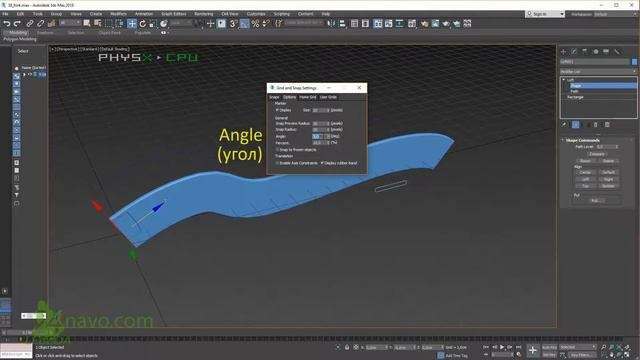Click Pin Stack icon below modifier stack
Viewport: 640px width, 360px height.
click(564, 125)
